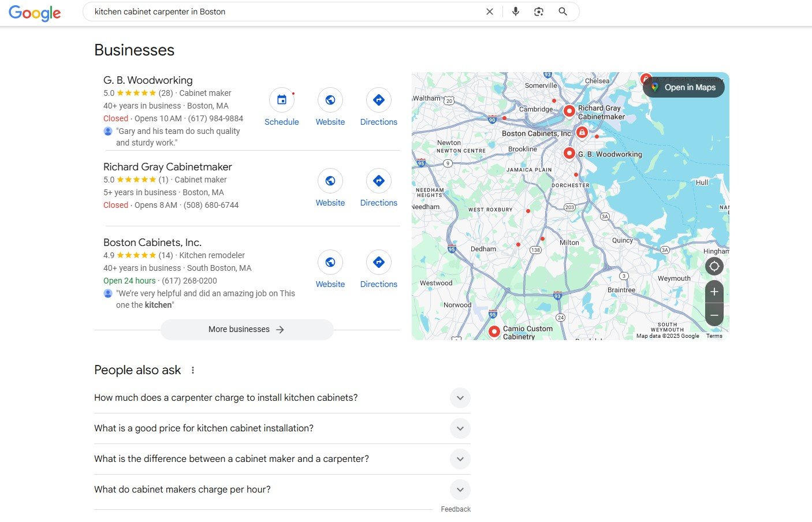812x522 pixels.
Task: Get Directions icon for Boston Cabinets, Inc.
Action: (379, 262)
